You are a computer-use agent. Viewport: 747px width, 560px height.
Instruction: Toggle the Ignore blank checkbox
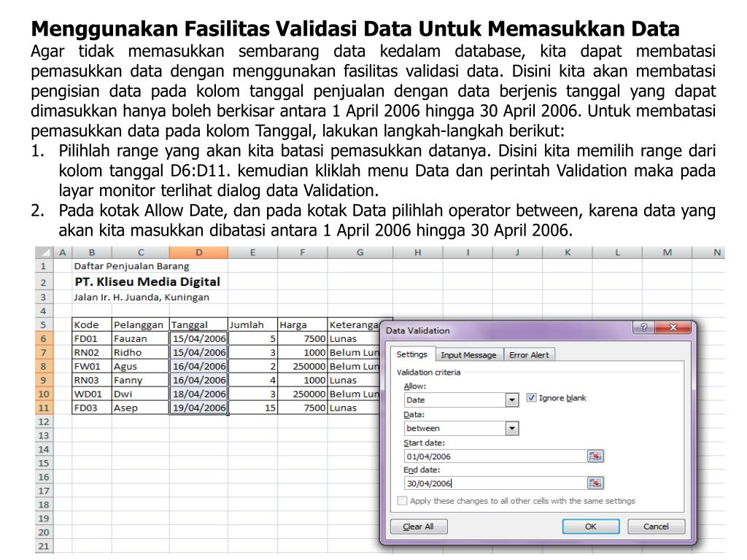pos(531,397)
